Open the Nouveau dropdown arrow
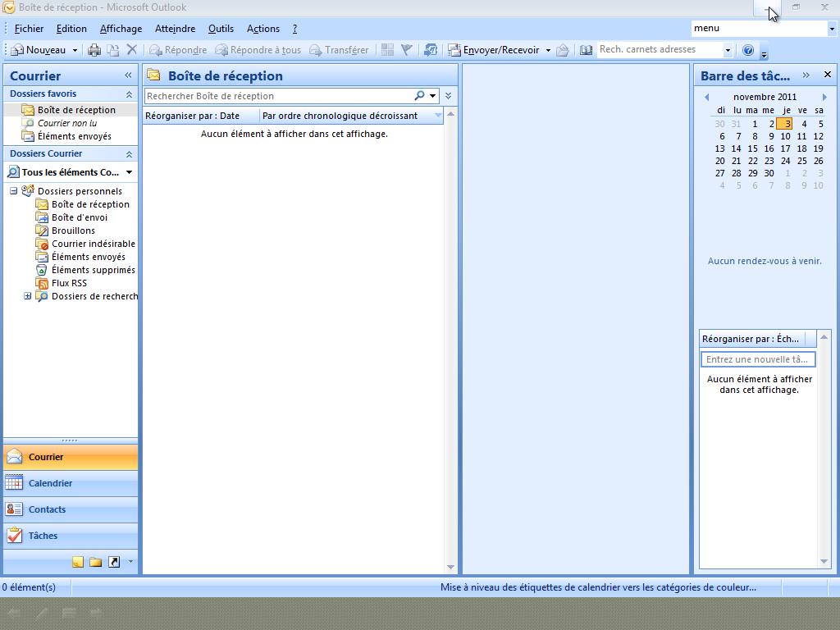Screen dimensions: 840x630 75,50
